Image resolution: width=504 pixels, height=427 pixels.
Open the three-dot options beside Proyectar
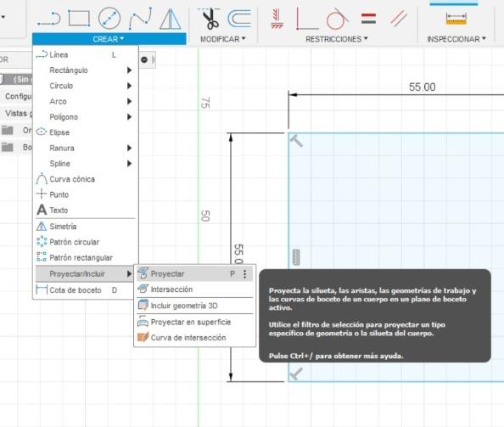pyautogui.click(x=245, y=274)
